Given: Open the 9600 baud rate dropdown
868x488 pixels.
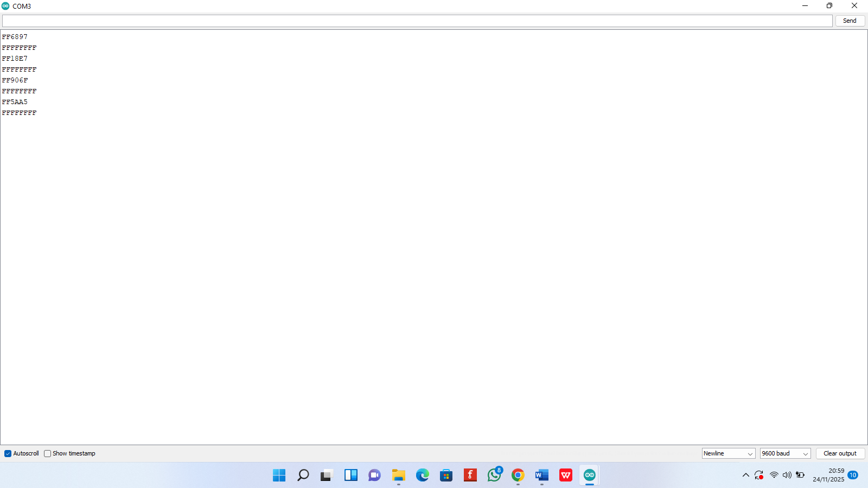Looking at the screenshot, I should tap(784, 453).
